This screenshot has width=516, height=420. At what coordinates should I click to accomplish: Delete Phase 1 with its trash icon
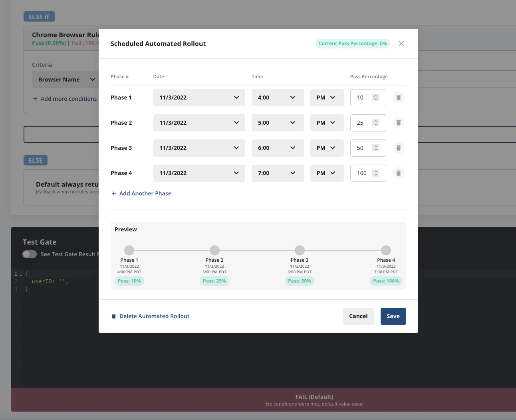[x=398, y=98]
